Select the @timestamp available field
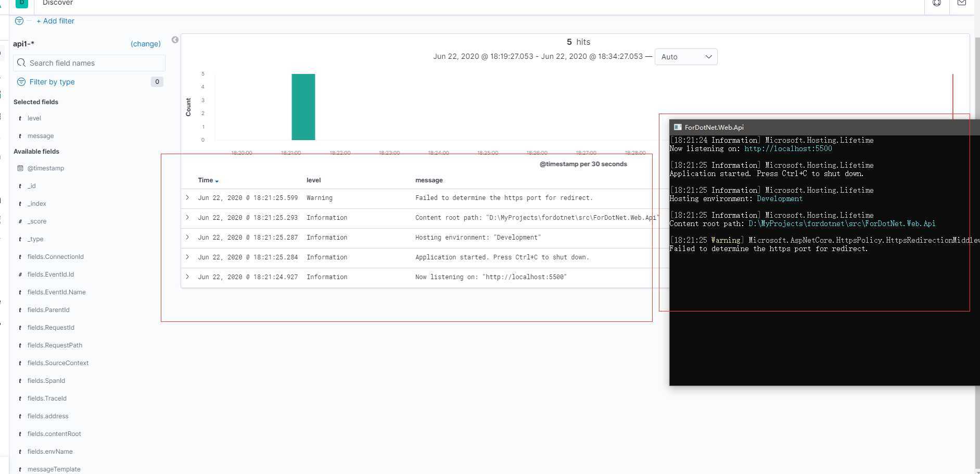This screenshot has width=980, height=474. [46, 168]
